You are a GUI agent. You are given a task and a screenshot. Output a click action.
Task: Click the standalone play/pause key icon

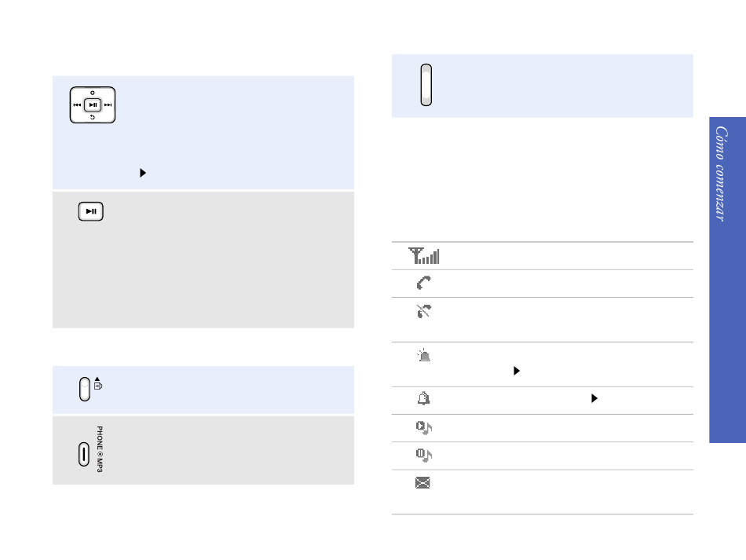(x=91, y=211)
